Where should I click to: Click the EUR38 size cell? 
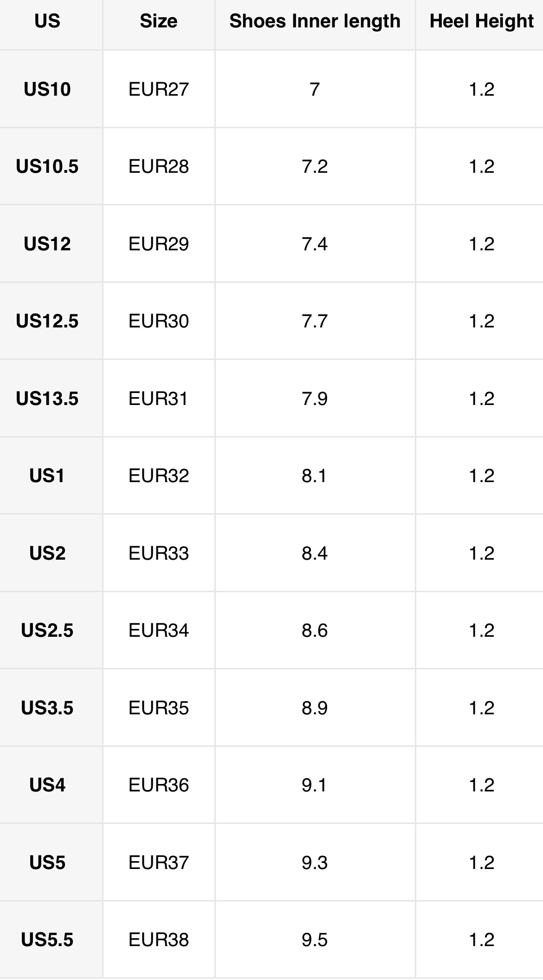pyautogui.click(x=159, y=940)
